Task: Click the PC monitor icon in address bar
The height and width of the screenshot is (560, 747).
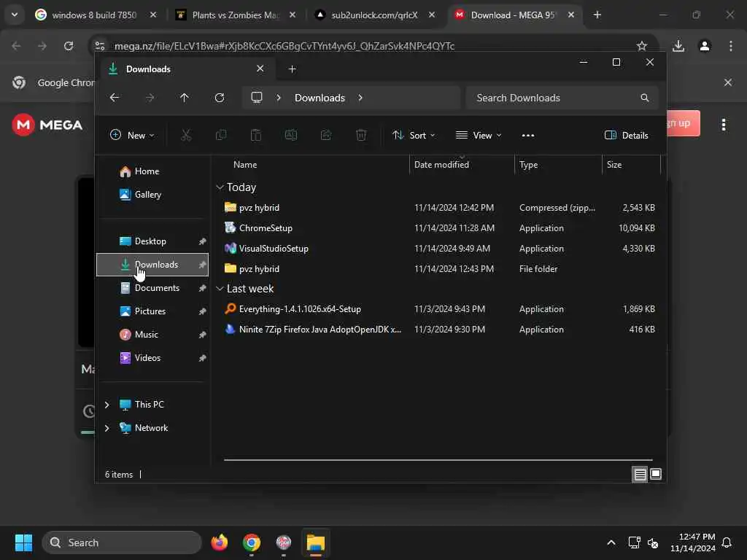Action: point(257,98)
